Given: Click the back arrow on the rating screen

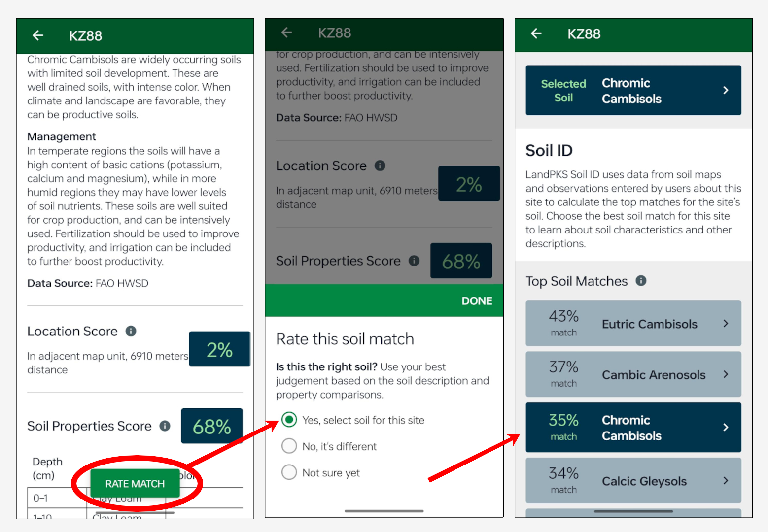Looking at the screenshot, I should click(287, 32).
